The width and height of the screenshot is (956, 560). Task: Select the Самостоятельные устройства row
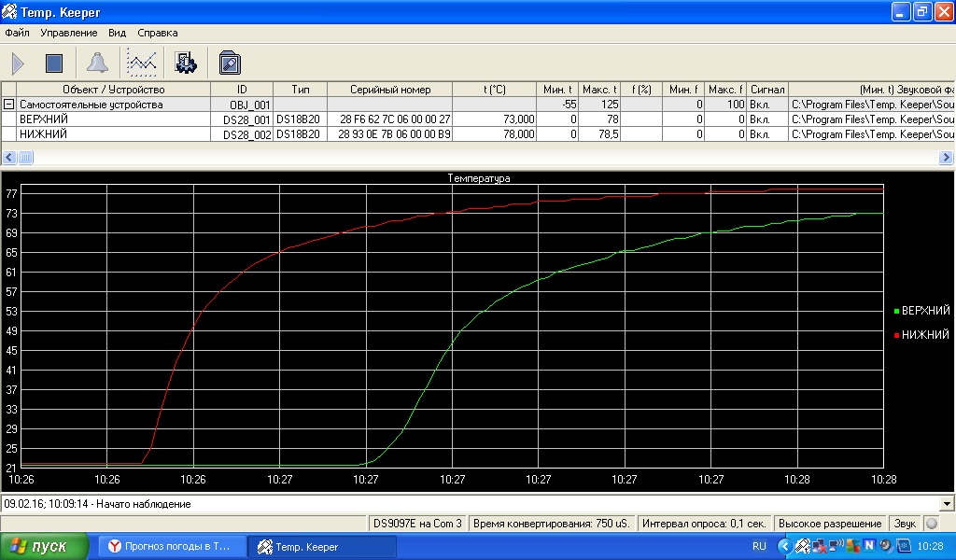[478, 105]
